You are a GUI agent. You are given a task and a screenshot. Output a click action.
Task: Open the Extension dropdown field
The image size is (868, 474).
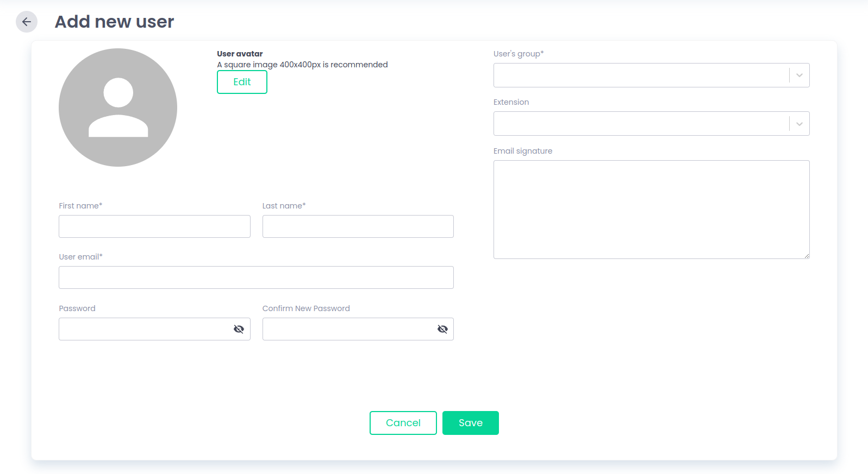[640, 124]
